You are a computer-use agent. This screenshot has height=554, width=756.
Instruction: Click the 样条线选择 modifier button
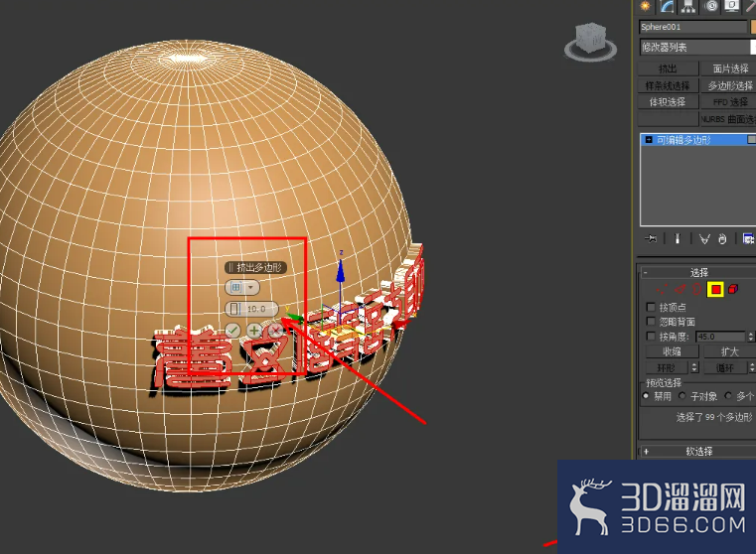668,85
